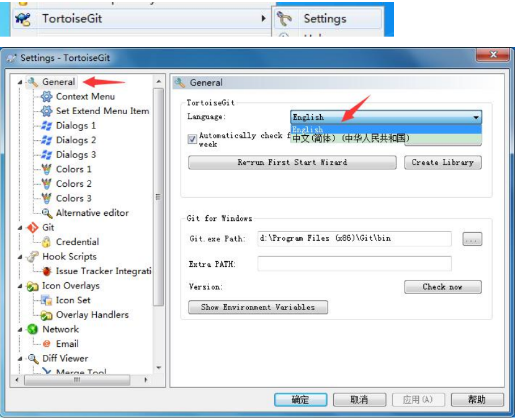Click the Network globe icon
The image size is (520, 420).
tap(33, 329)
